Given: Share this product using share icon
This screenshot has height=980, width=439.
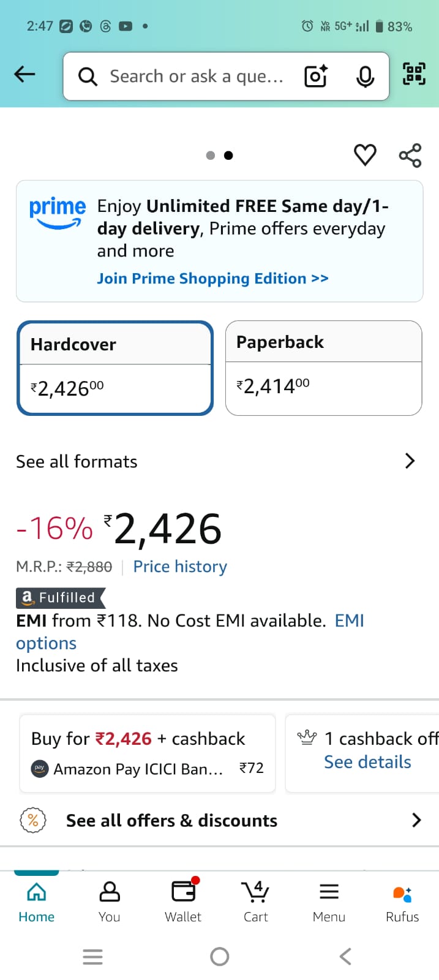Looking at the screenshot, I should pos(410,155).
